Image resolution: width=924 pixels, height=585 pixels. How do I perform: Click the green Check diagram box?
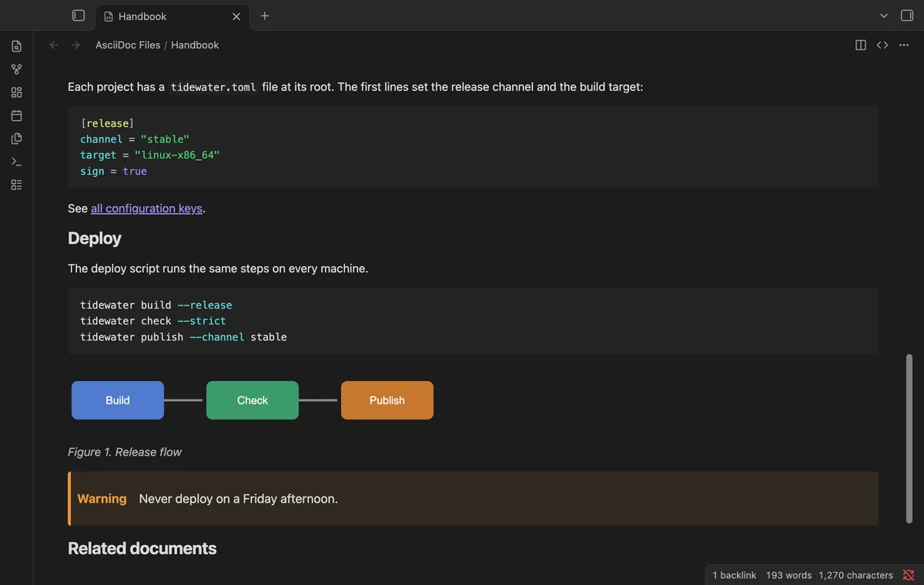pos(253,400)
